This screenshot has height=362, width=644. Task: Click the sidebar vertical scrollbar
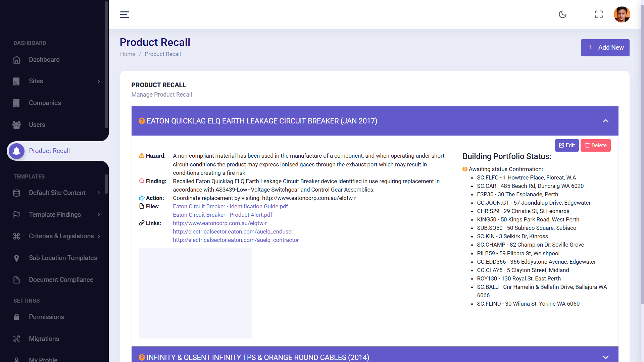[x=106, y=64]
